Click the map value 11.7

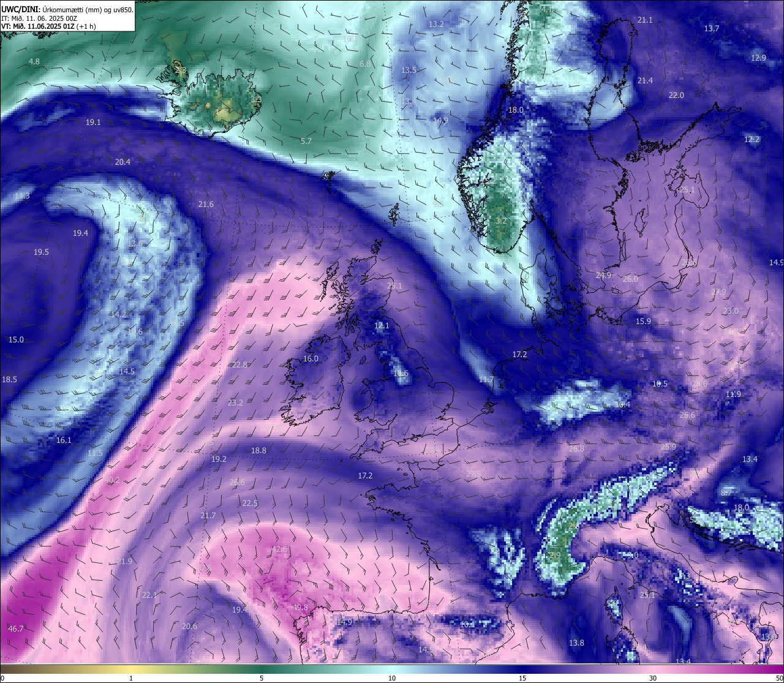486,380
